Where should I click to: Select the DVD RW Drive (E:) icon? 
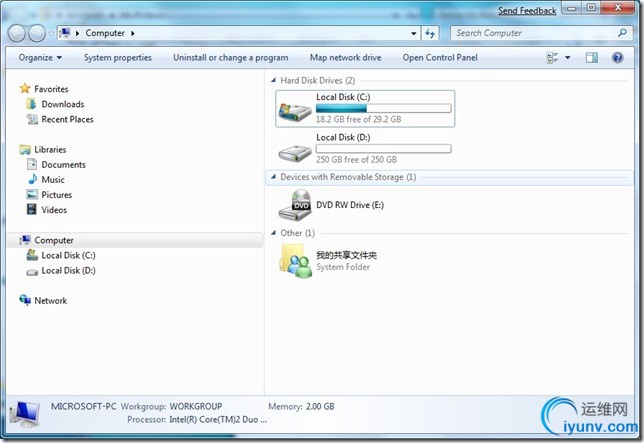[x=295, y=205]
